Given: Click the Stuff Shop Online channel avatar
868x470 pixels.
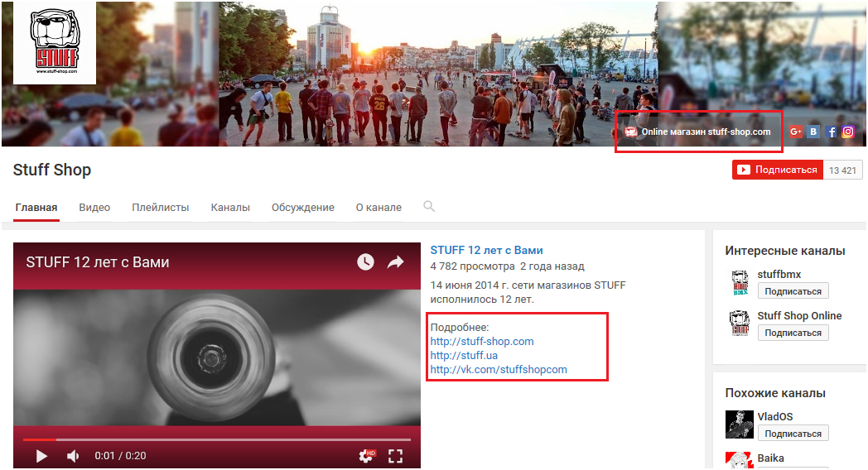Looking at the screenshot, I should point(740,324).
